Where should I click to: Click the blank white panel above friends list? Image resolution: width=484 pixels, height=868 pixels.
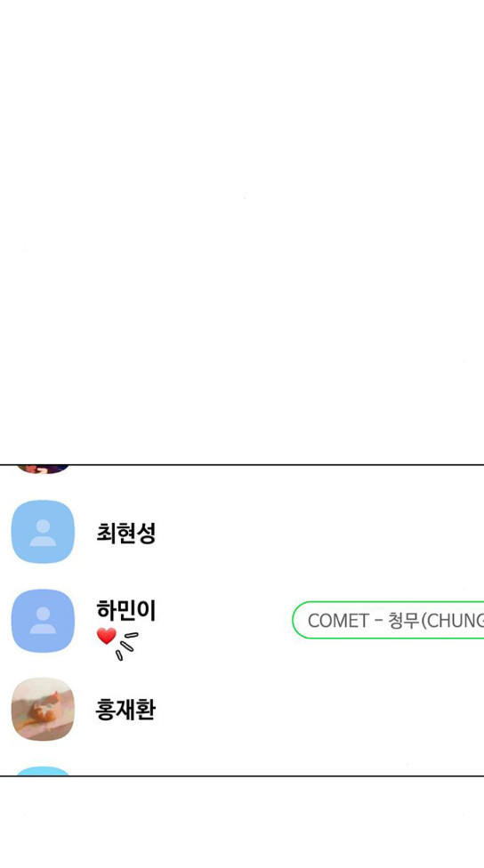coord(242,232)
